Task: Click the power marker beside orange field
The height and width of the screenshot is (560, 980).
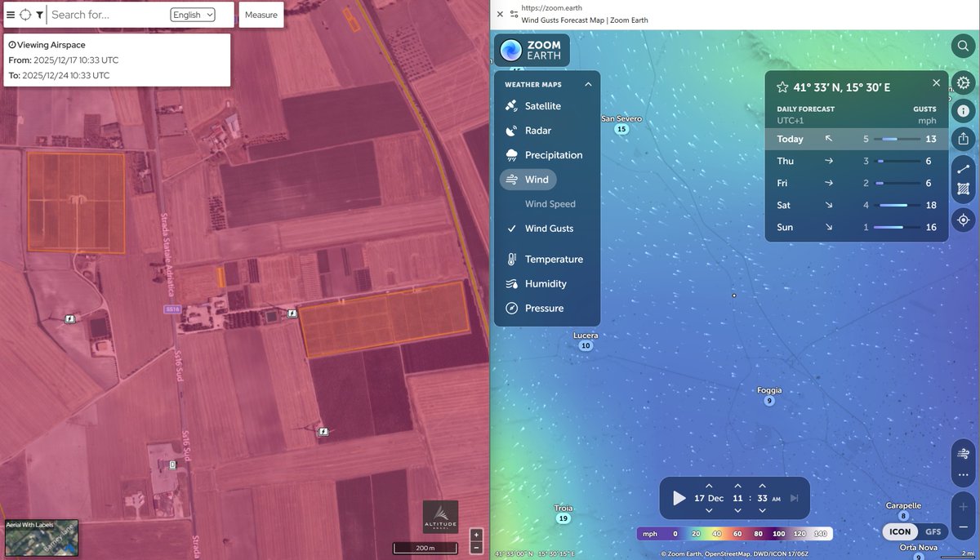Action: pyautogui.click(x=292, y=313)
